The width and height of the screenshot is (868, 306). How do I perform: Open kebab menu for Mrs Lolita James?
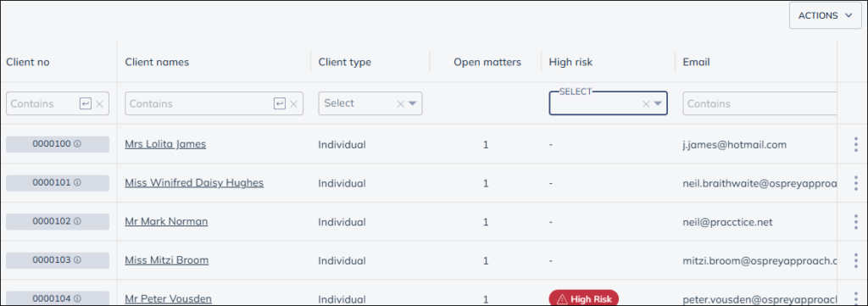coord(856,144)
